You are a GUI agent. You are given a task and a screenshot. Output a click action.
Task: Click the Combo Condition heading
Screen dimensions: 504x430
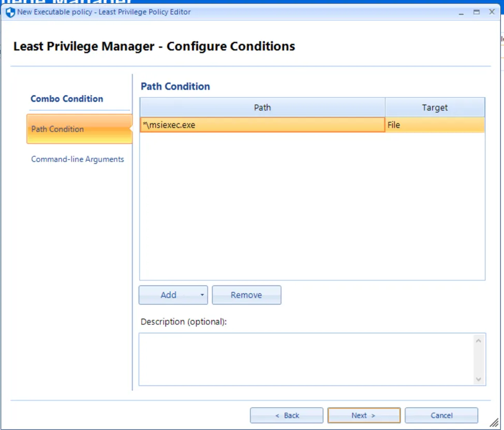coord(67,99)
